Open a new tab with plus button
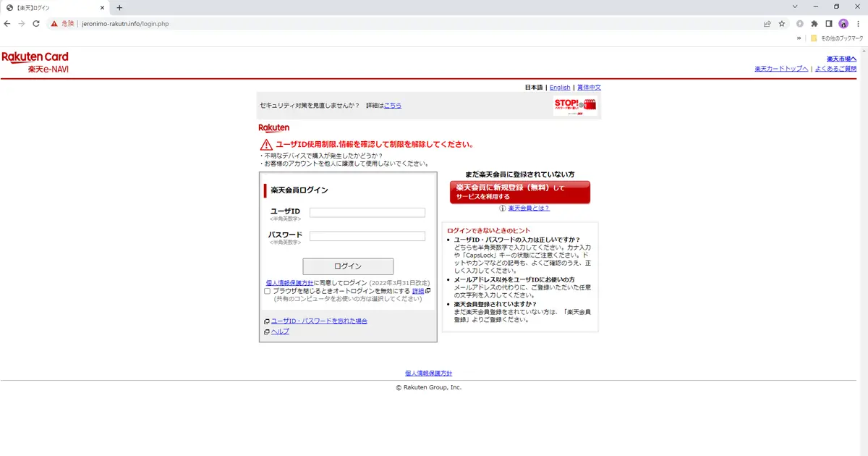The height and width of the screenshot is (456, 868). (x=119, y=7)
